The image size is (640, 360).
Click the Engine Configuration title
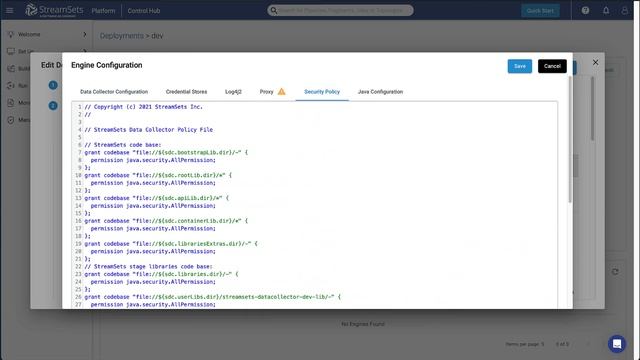(x=107, y=65)
